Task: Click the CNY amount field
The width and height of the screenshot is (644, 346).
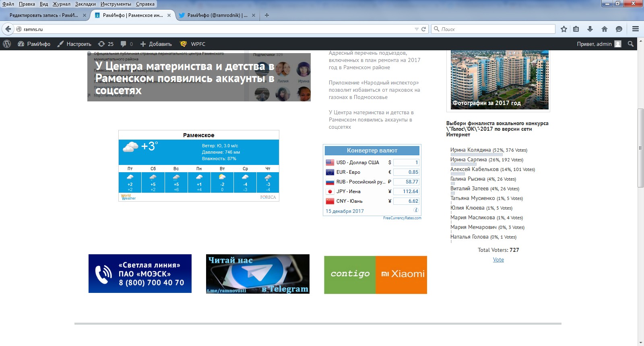Action: [406, 201]
